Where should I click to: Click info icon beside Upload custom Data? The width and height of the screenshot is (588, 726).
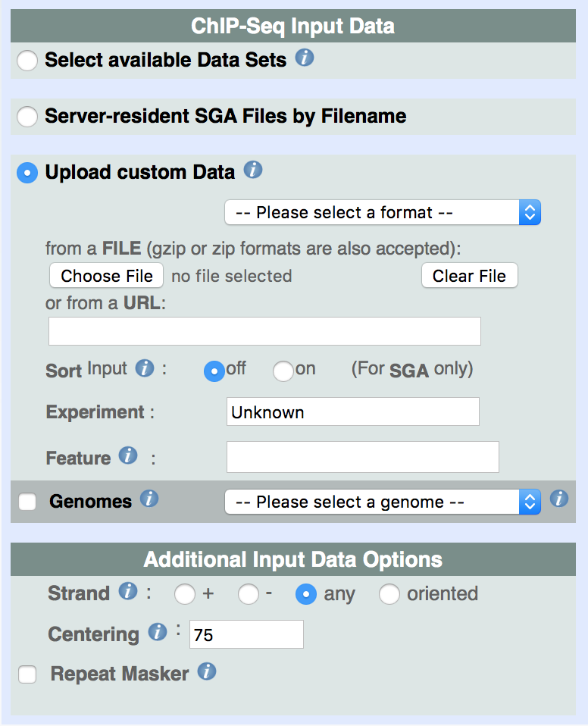(253, 171)
